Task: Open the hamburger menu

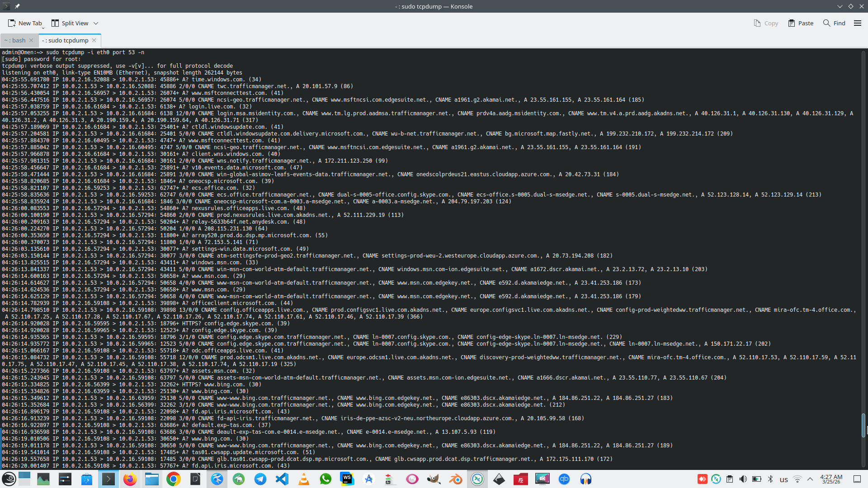Action: (857, 23)
